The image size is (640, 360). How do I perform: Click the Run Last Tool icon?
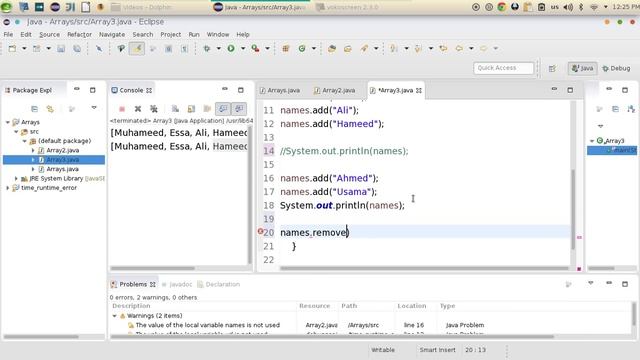pos(256,49)
